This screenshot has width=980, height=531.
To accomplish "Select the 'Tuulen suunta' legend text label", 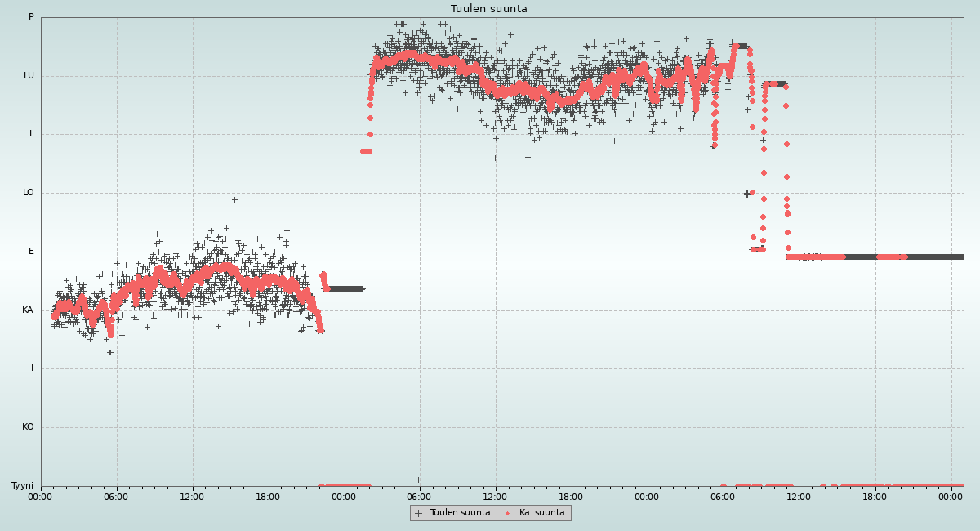I will tap(460, 513).
